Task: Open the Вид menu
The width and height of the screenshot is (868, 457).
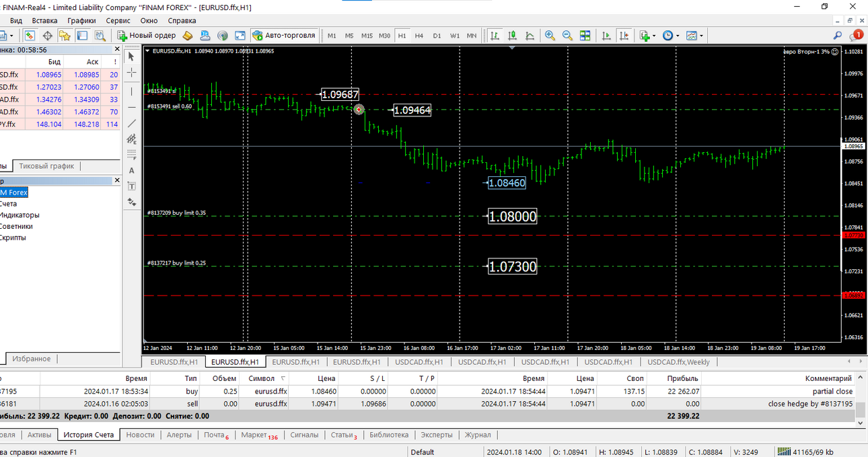Action: tap(16, 21)
